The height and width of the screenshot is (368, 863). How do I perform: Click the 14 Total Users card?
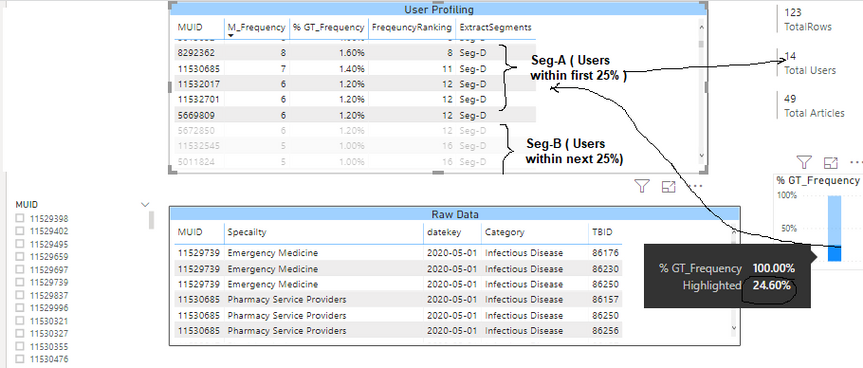810,63
